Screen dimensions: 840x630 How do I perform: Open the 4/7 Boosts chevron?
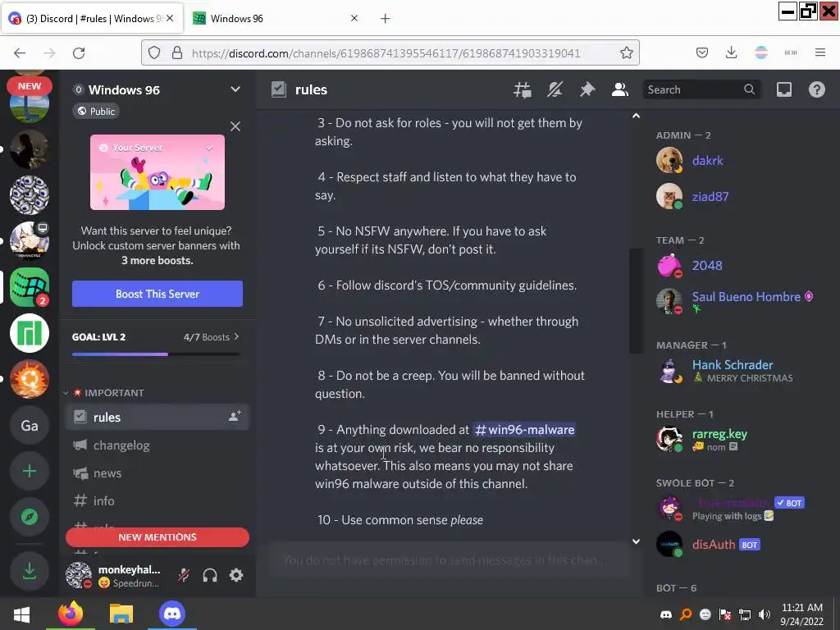(236, 336)
